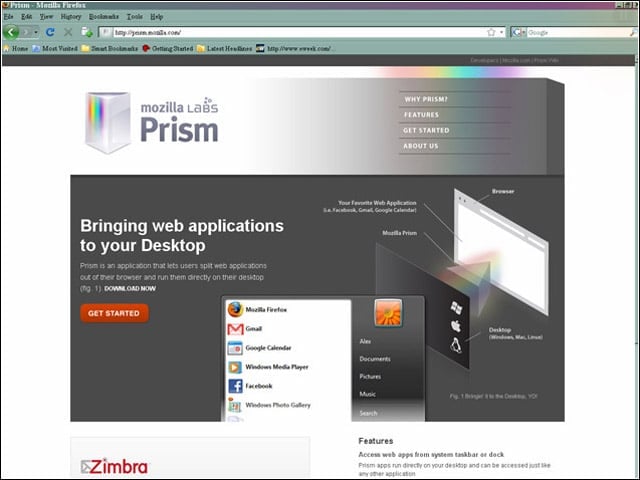Open the address bar history dropdown arrow
This screenshot has height=480, width=640.
[x=501, y=32]
